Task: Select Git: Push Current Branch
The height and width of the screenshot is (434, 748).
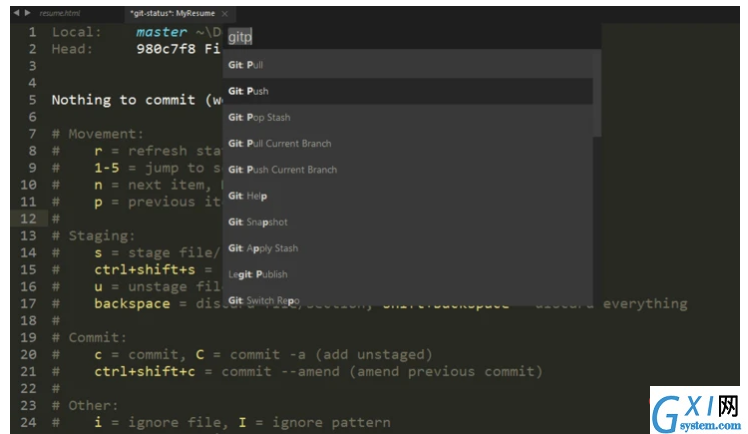Action: point(408,170)
